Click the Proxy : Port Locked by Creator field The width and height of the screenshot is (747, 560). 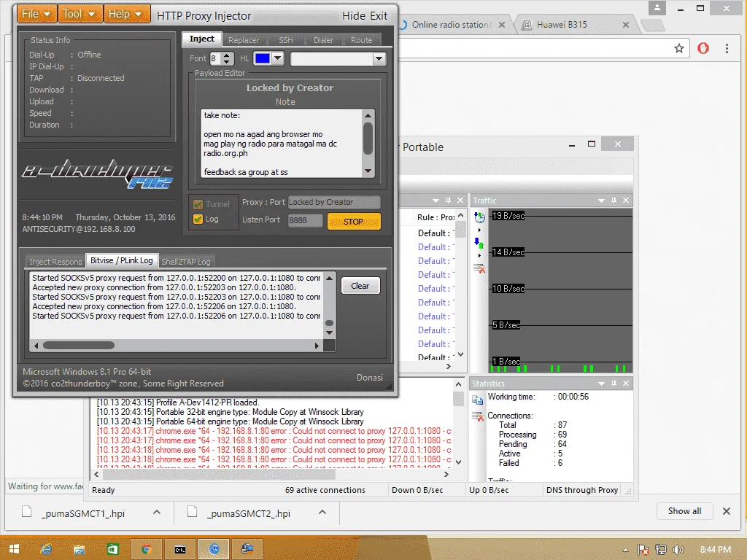(x=334, y=203)
